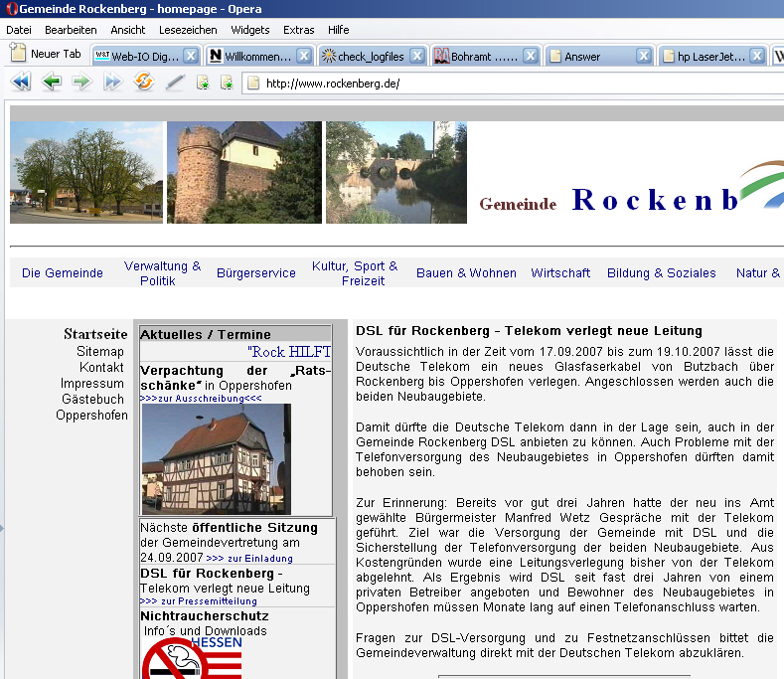
Task: Open the Widgets menu
Action: click(x=249, y=30)
